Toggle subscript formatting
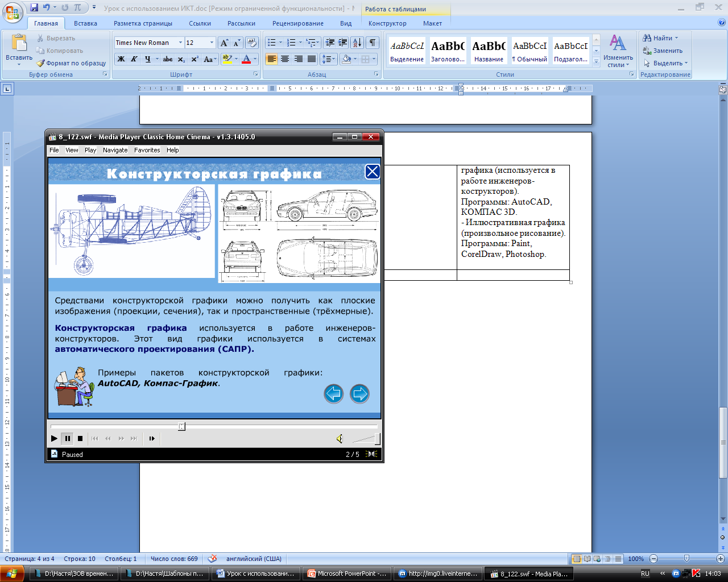The image size is (728, 582). (181, 59)
